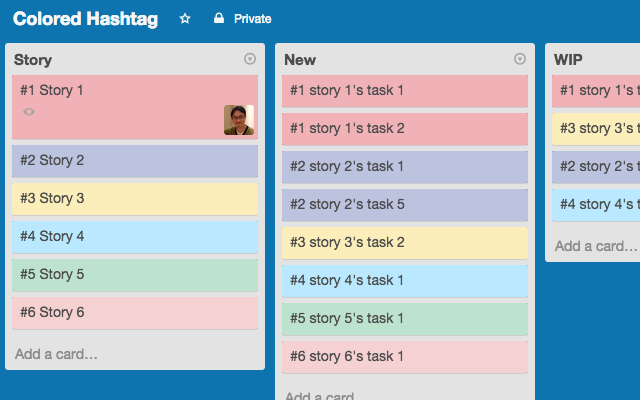Screen dimensions: 640x400
Task: Open the member avatar on Story 1 card
Action: click(x=239, y=120)
